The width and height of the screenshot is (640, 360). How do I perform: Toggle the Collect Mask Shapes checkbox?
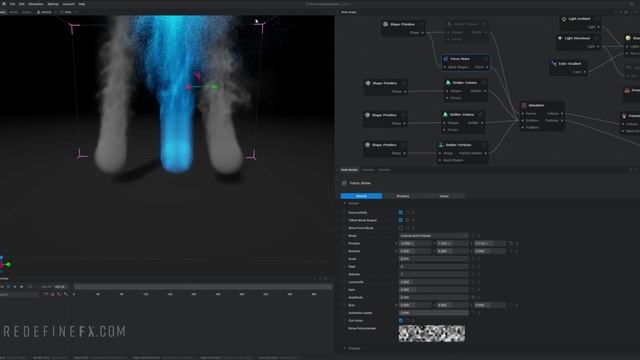coord(400,220)
